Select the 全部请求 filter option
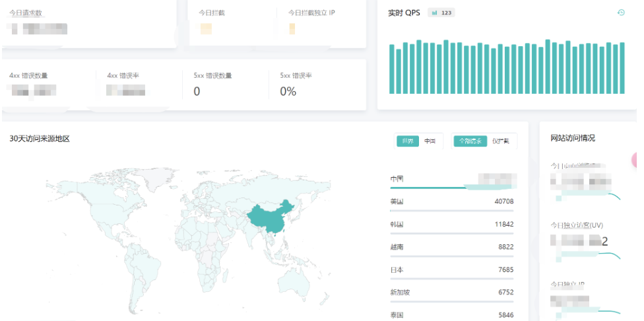This screenshot has height=321, width=644. (470, 141)
